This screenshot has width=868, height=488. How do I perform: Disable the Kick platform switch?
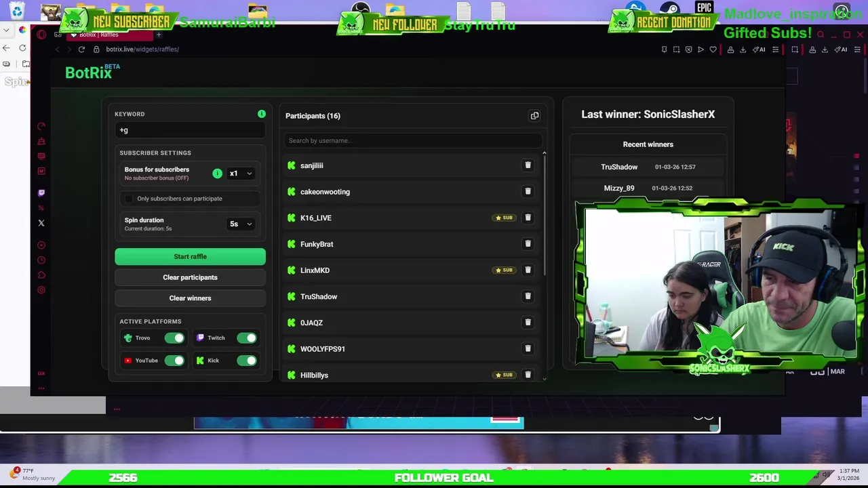tap(247, 361)
